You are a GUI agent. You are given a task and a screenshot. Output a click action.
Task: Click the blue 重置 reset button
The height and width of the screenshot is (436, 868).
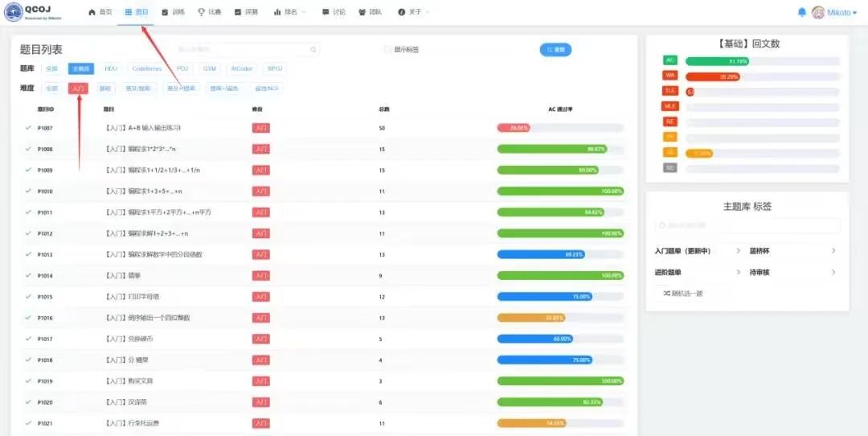(x=555, y=50)
